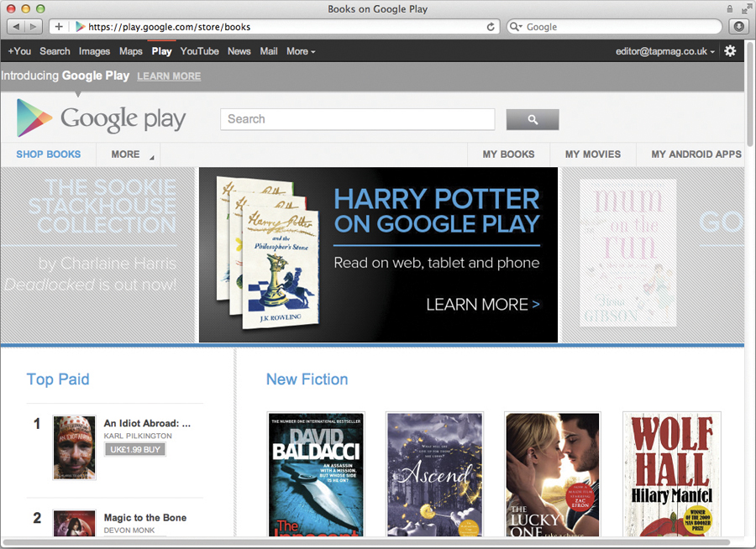Open the Magic to the Bone title link

pos(145,518)
